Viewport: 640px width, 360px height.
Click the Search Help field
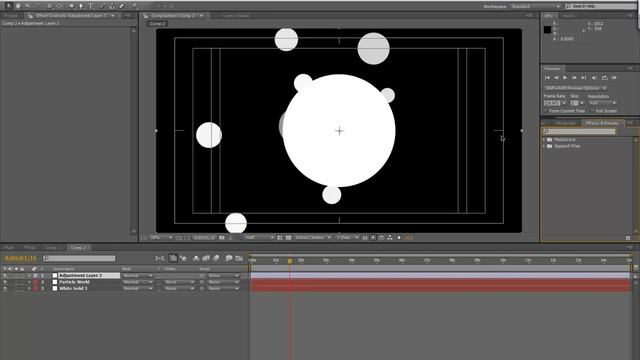pyautogui.click(x=601, y=7)
